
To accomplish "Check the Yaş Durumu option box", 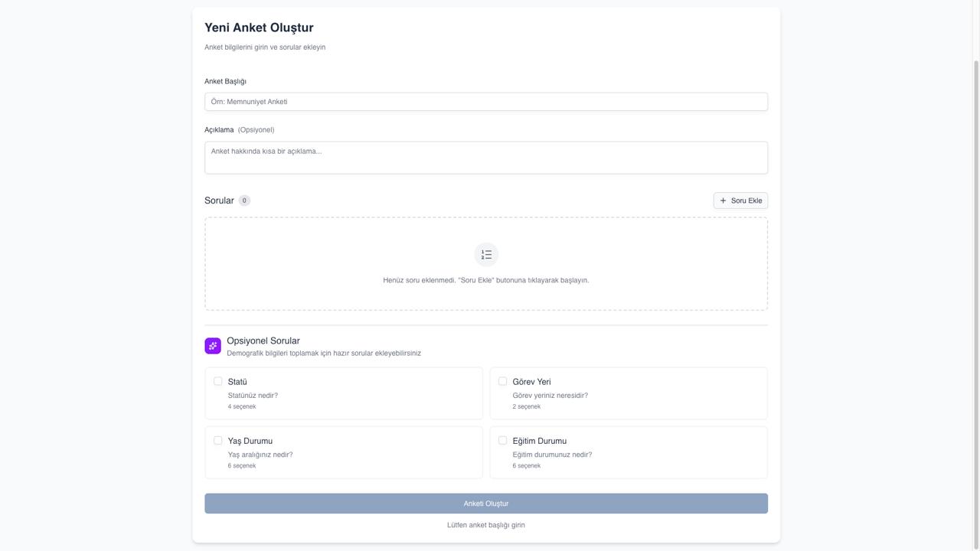I will click(x=218, y=441).
